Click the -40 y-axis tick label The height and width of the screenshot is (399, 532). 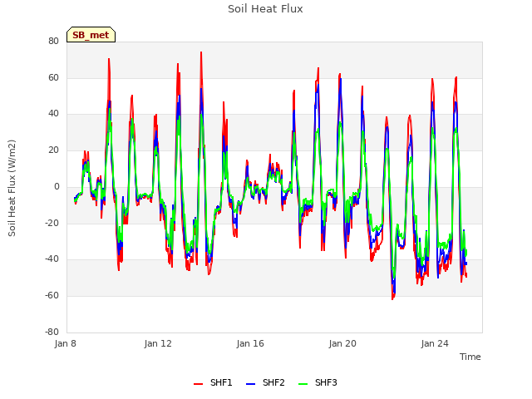[x=52, y=259]
